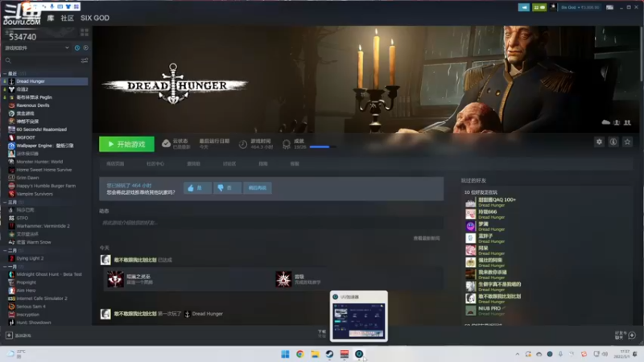Image resolution: width=644 pixels, height=362 pixels.
Task: Click the cloud icon on game banner
Action: point(606,122)
